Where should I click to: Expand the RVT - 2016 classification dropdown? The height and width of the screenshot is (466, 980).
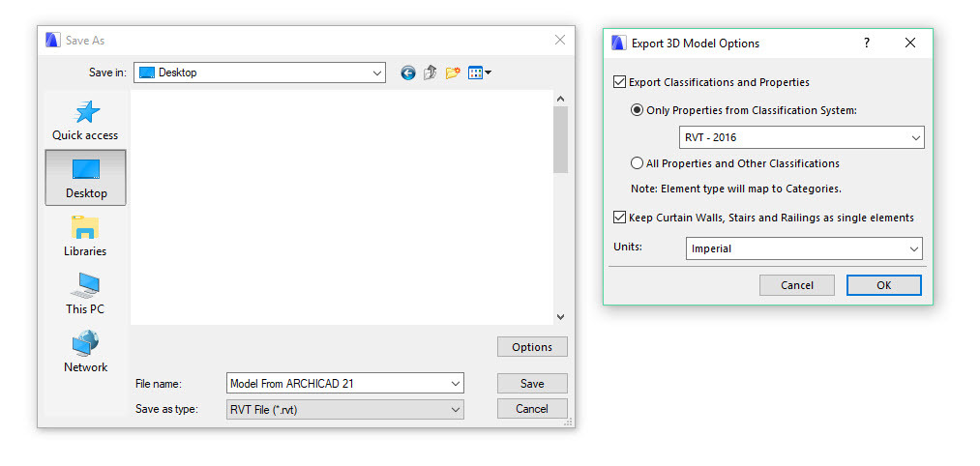[802, 137]
